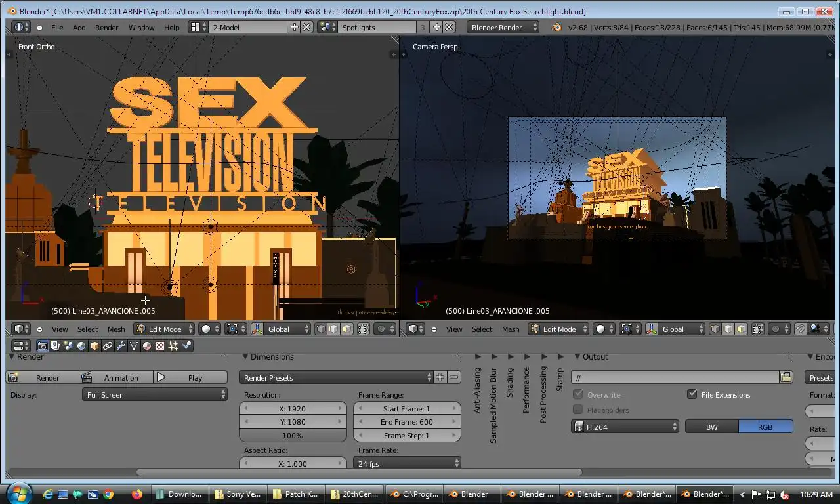Open the Object Data triangle tab
Screen dimensions: 840x504
134,346
